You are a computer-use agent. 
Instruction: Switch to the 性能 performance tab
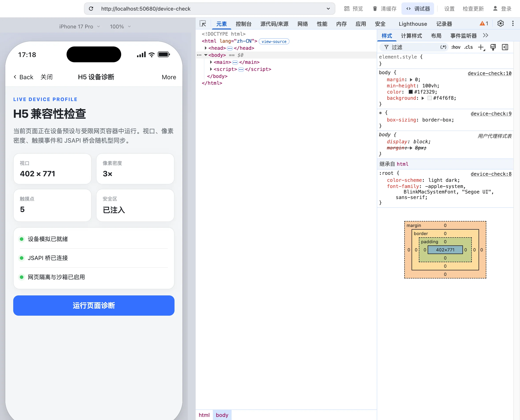click(x=322, y=24)
